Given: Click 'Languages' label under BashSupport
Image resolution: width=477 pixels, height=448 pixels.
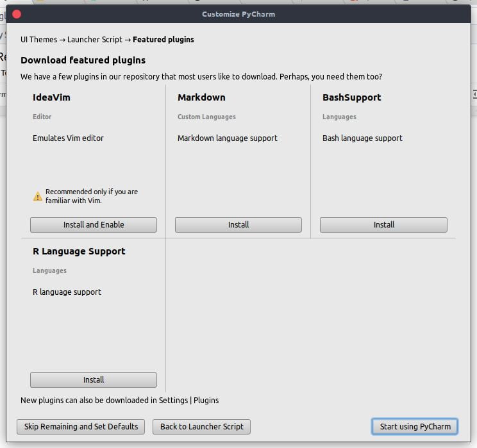Looking at the screenshot, I should (x=339, y=117).
